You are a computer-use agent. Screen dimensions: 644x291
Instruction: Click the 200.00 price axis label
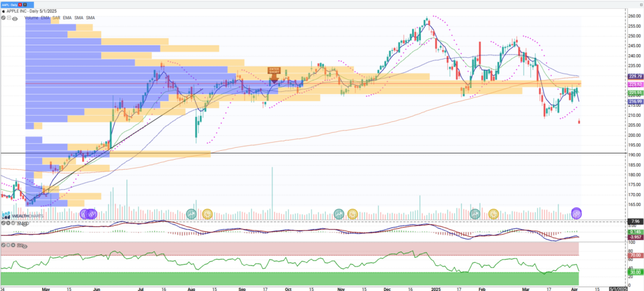click(x=635, y=135)
